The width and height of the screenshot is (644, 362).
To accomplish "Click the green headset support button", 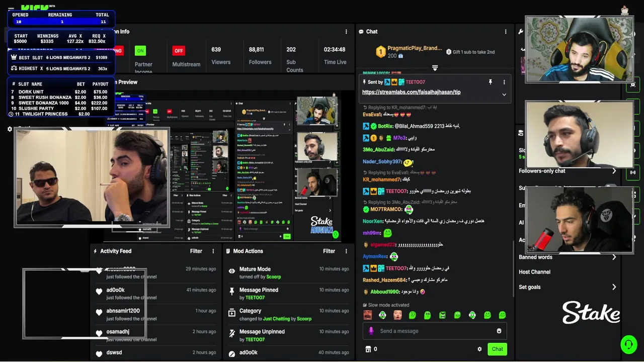I will (x=628, y=344).
